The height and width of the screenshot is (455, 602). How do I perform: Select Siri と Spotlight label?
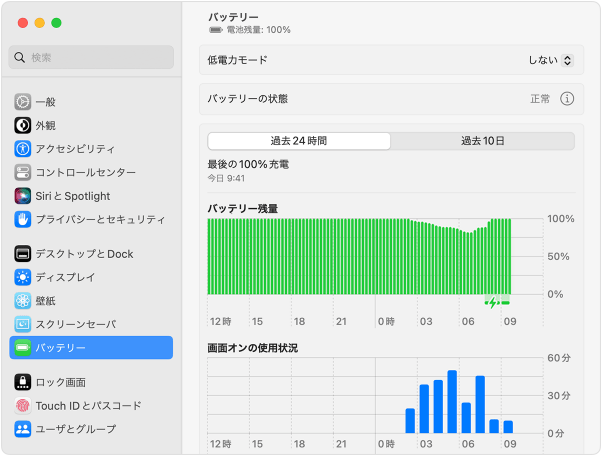tap(73, 196)
